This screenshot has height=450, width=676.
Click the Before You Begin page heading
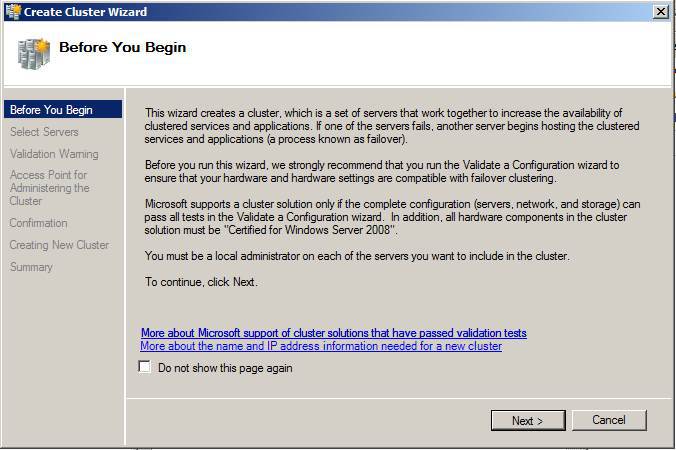click(x=122, y=47)
